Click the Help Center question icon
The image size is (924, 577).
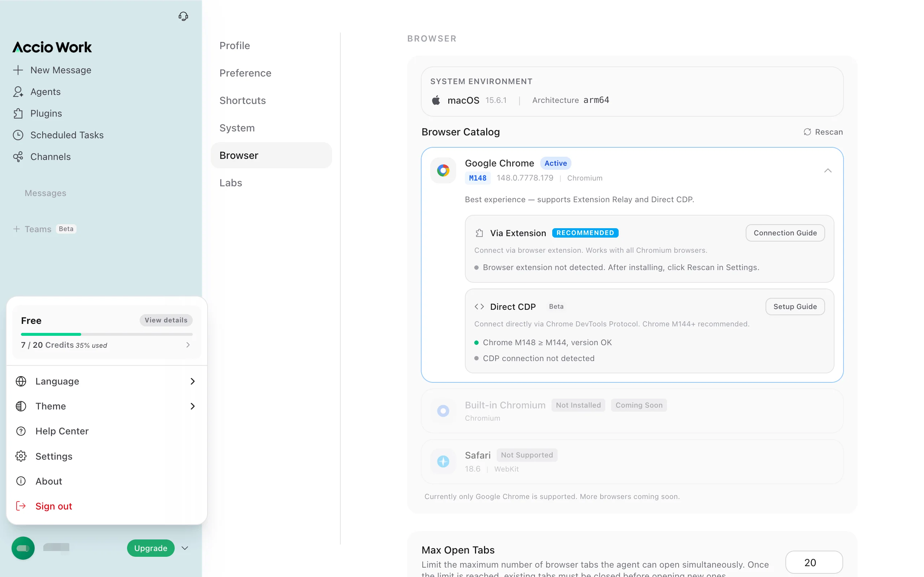pos(21,431)
